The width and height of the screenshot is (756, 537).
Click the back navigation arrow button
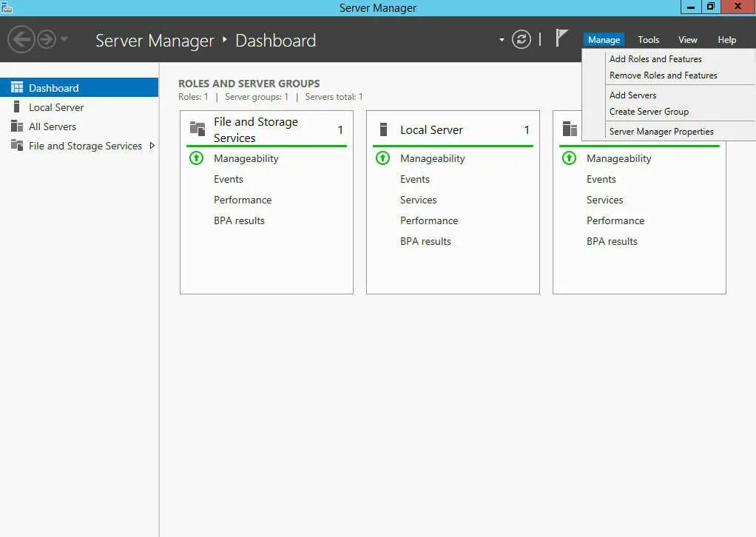[x=21, y=39]
